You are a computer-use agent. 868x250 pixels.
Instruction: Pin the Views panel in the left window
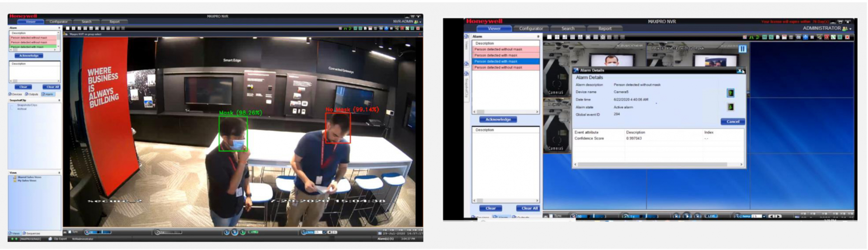point(59,173)
